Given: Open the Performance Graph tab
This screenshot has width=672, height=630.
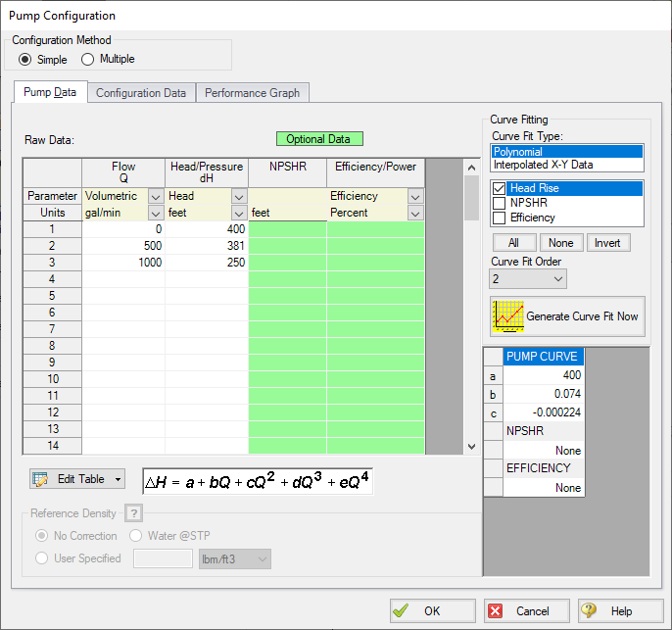Looking at the screenshot, I should coord(253,93).
